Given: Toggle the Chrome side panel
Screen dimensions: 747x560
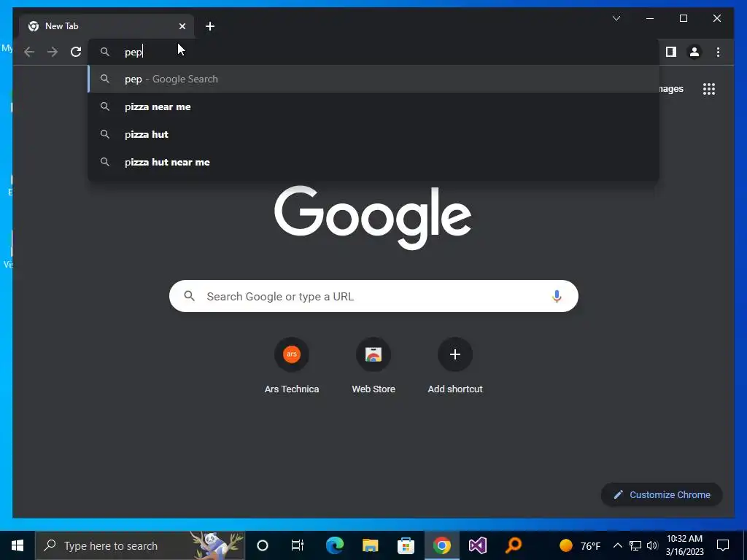Looking at the screenshot, I should coord(671,52).
